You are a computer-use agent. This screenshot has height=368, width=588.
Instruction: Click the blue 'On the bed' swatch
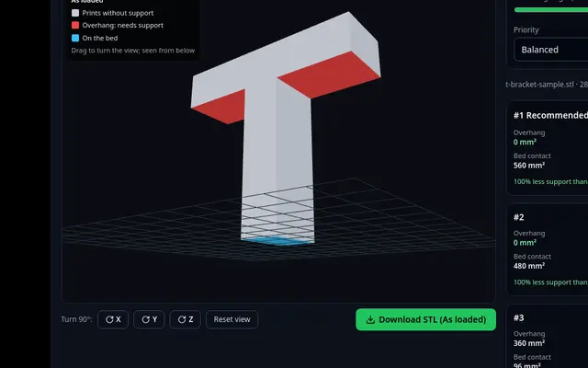pos(75,38)
